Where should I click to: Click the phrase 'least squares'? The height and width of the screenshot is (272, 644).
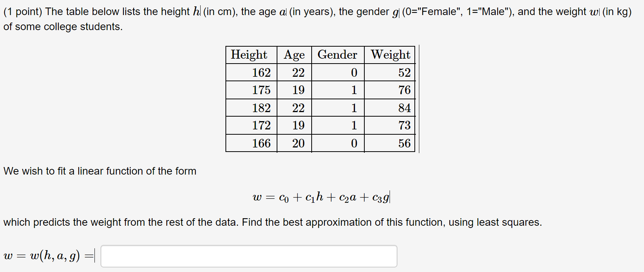click(x=508, y=222)
